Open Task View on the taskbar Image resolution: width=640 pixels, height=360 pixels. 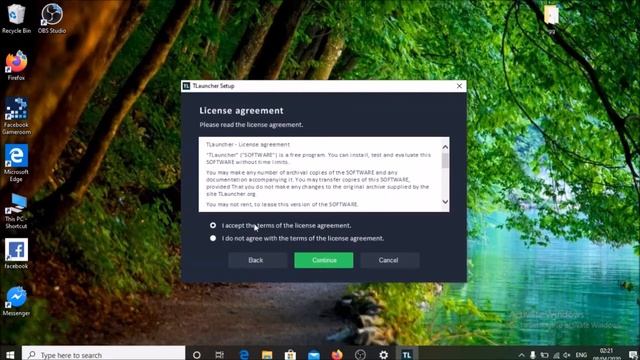(220, 355)
